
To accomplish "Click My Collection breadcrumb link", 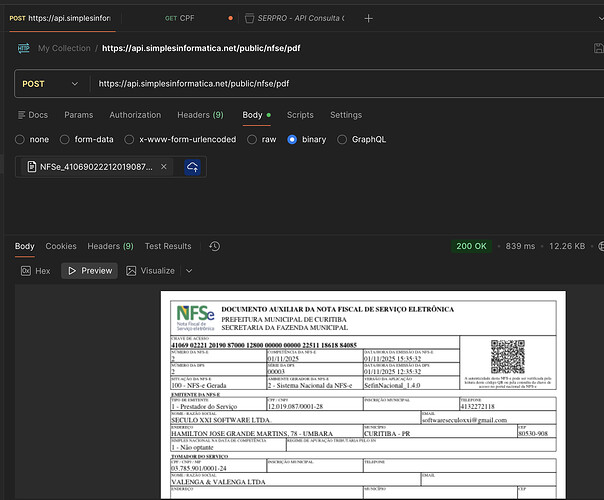I will coord(63,48).
